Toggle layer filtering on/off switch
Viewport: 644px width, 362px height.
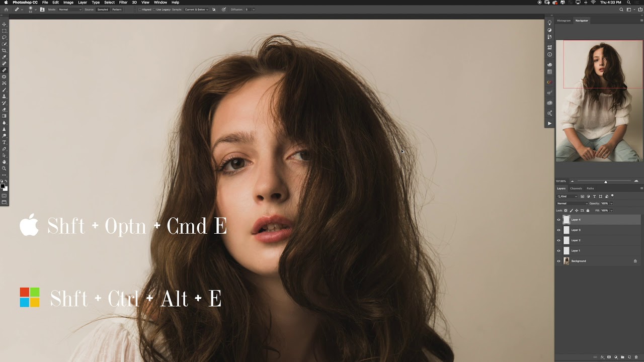point(612,196)
